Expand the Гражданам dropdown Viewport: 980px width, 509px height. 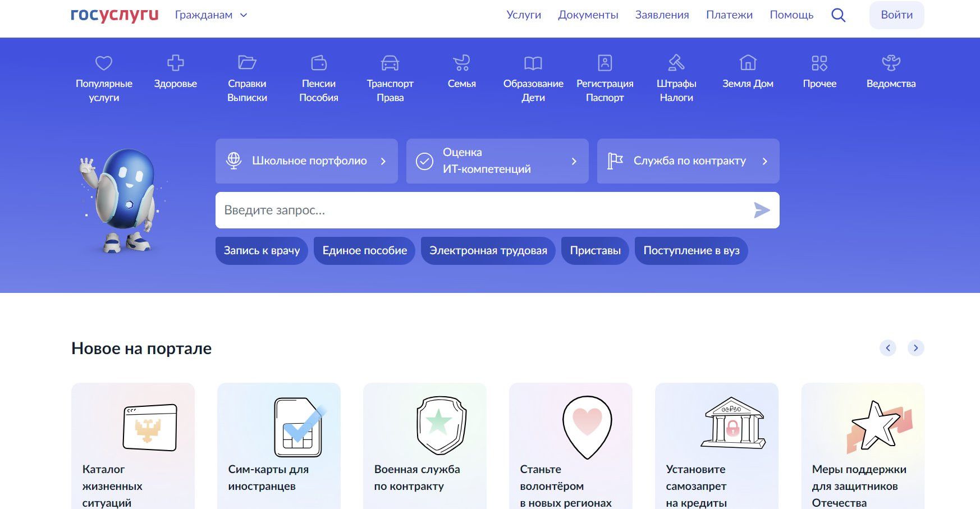tap(211, 15)
